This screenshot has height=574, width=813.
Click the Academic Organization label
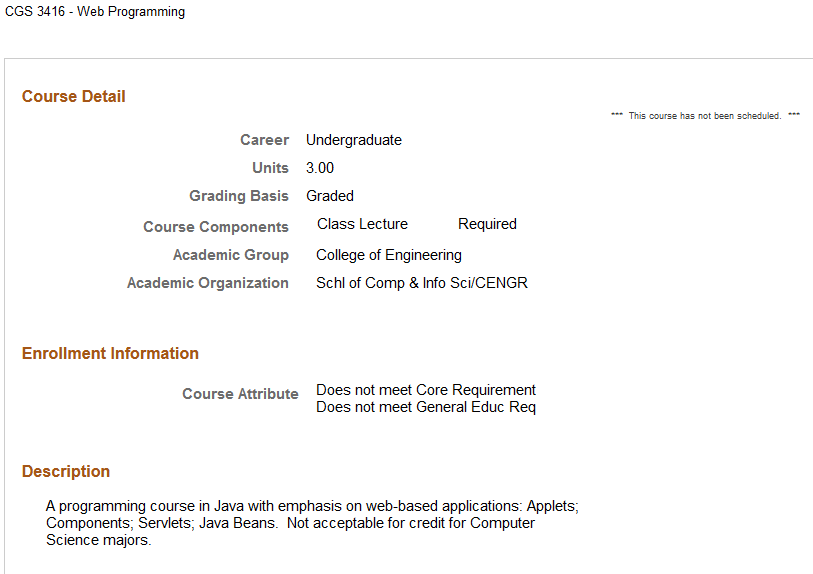[208, 283]
